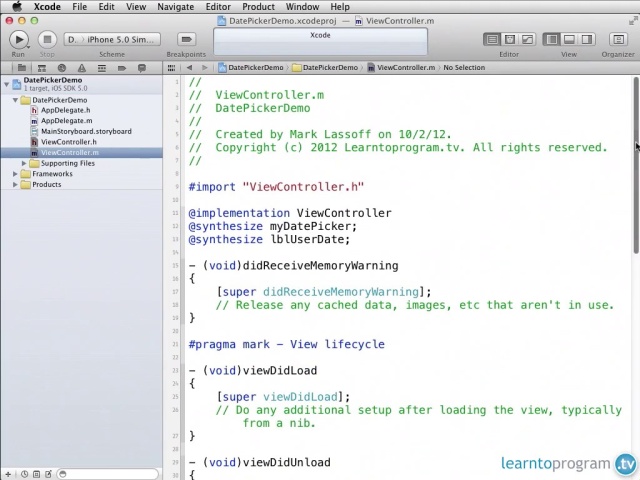Screen dimensions: 640x480
Task: Click the navigator filter search field
Action: pyautogui.click(x=107, y=474)
